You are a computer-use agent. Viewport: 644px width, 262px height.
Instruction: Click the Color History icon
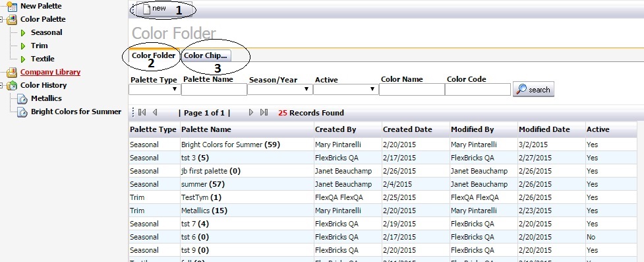[x=12, y=86]
